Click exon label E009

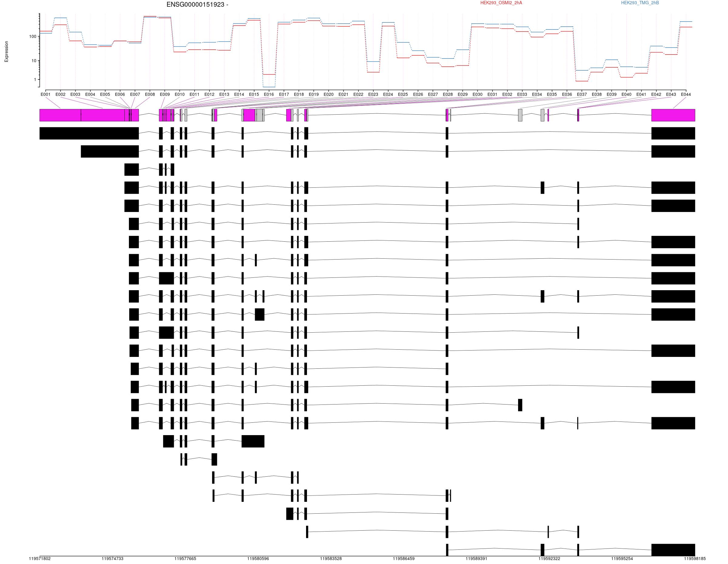pos(165,94)
